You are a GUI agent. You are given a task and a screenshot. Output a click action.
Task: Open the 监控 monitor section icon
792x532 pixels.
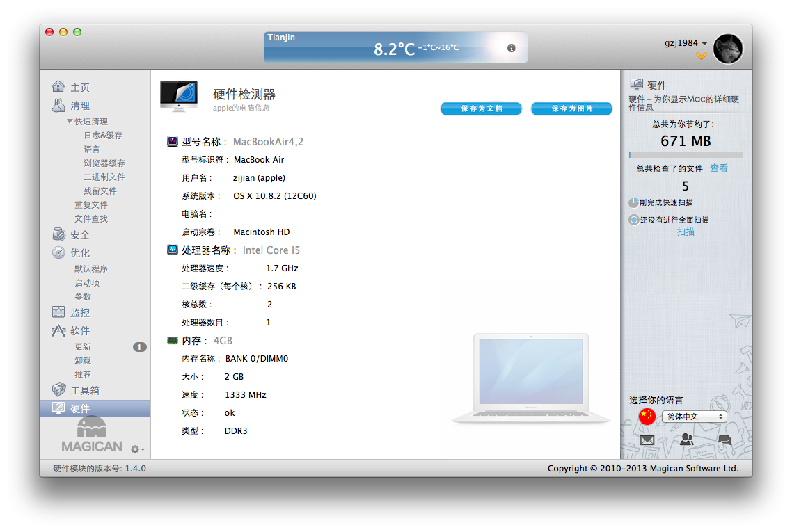pyautogui.click(x=58, y=312)
